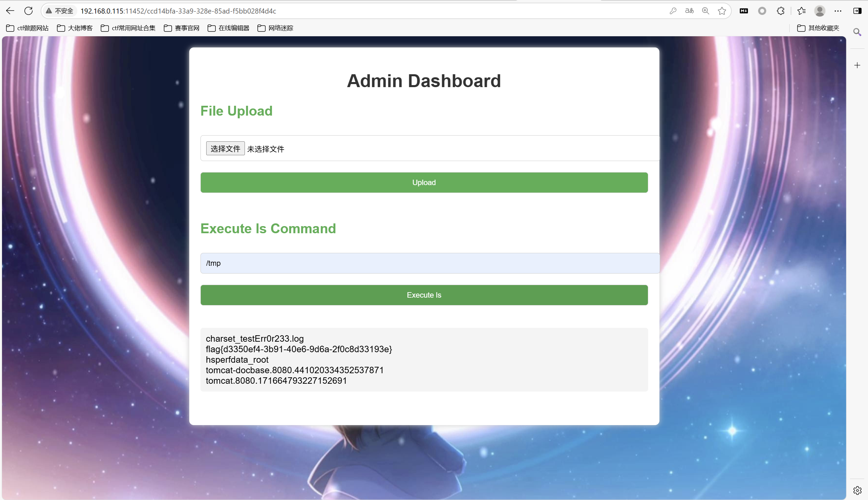Image resolution: width=868 pixels, height=500 pixels.
Task: Click the Execute ls button
Action: [x=424, y=295]
